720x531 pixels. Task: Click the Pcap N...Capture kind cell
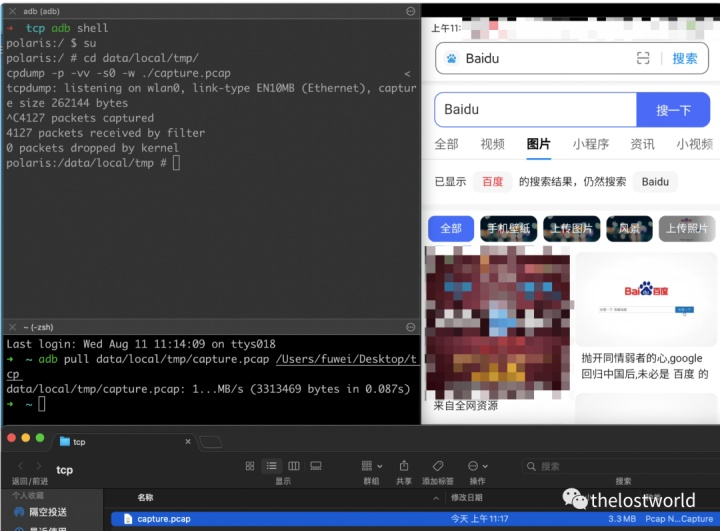click(x=679, y=519)
